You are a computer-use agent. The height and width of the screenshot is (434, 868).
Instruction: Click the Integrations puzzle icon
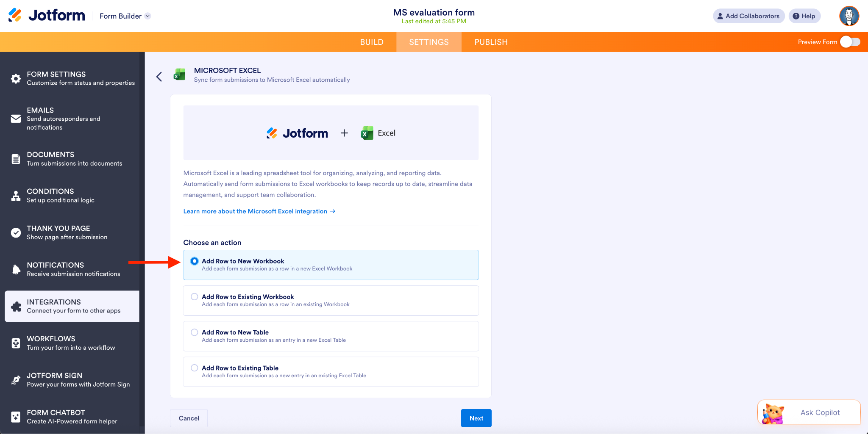click(16, 306)
